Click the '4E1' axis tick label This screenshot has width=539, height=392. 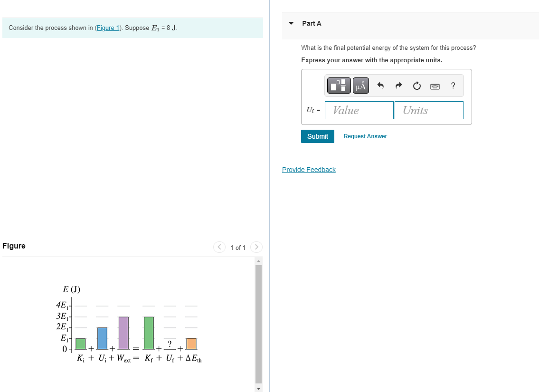(62, 305)
